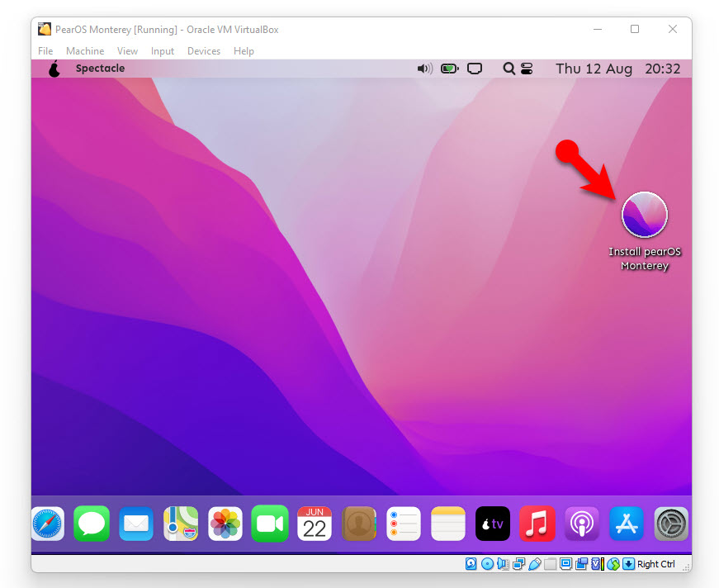Open the Notes app in the dock
This screenshot has width=719, height=588.
tap(448, 524)
